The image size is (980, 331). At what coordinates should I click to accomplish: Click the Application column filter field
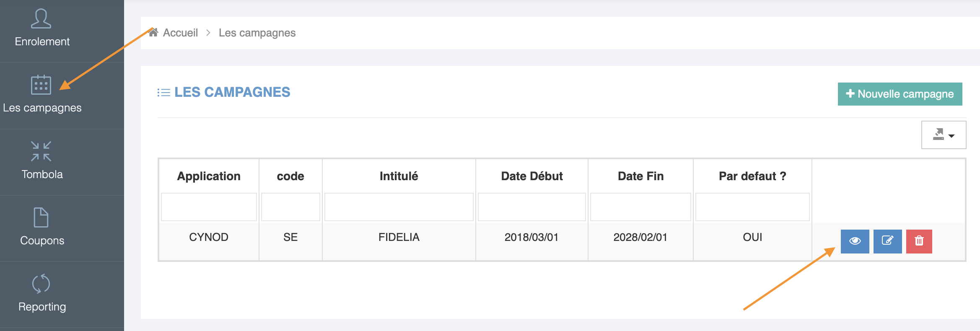(x=209, y=207)
